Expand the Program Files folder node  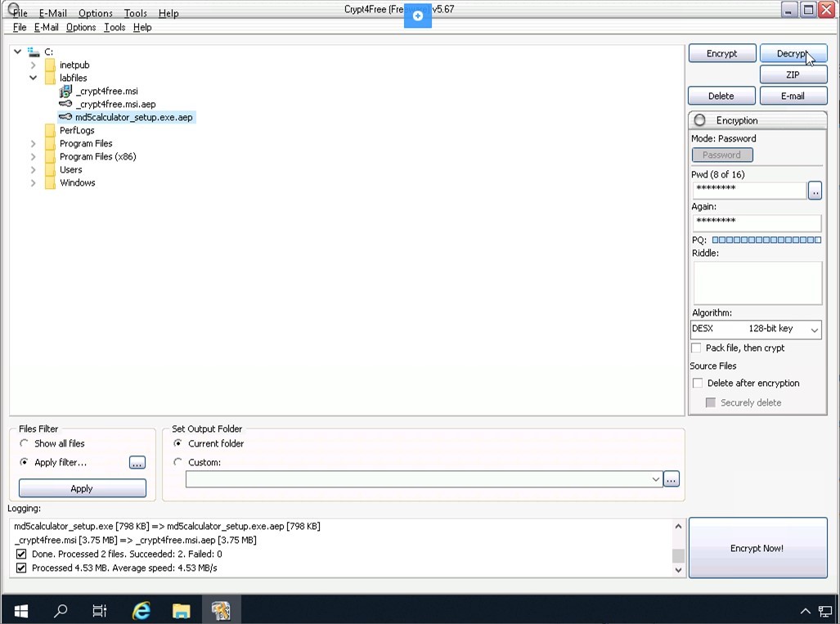33,144
